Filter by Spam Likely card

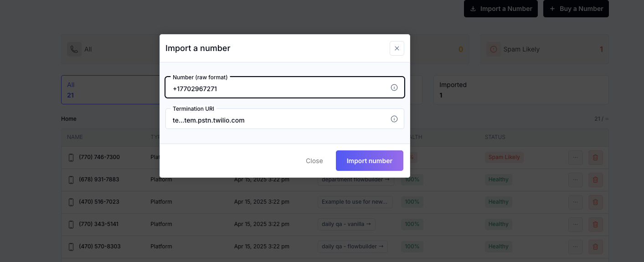(x=544, y=49)
